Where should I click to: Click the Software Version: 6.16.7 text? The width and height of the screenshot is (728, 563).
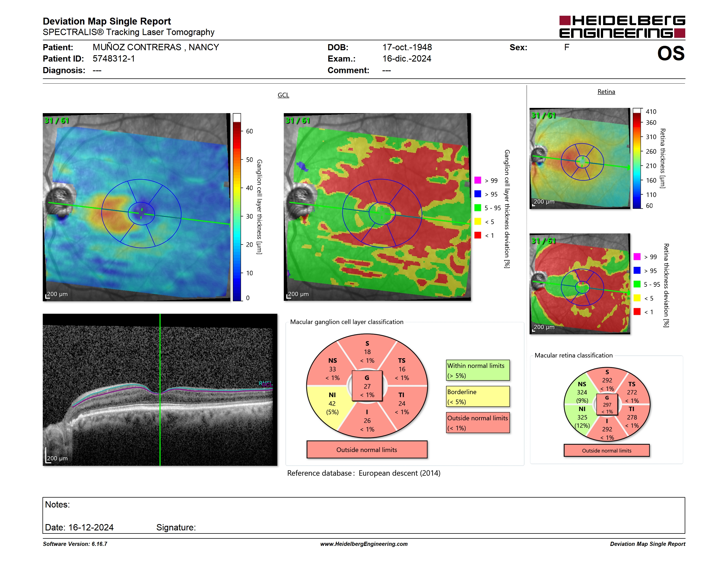click(75, 544)
